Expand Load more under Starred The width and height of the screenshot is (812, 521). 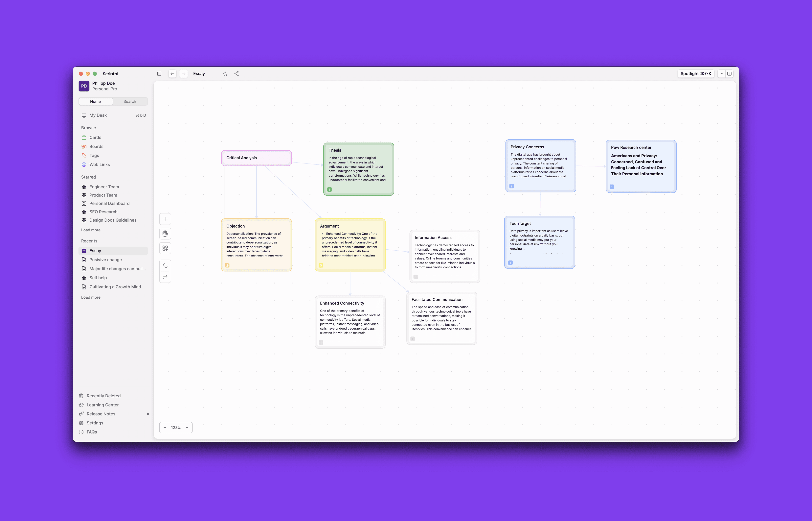(91, 230)
